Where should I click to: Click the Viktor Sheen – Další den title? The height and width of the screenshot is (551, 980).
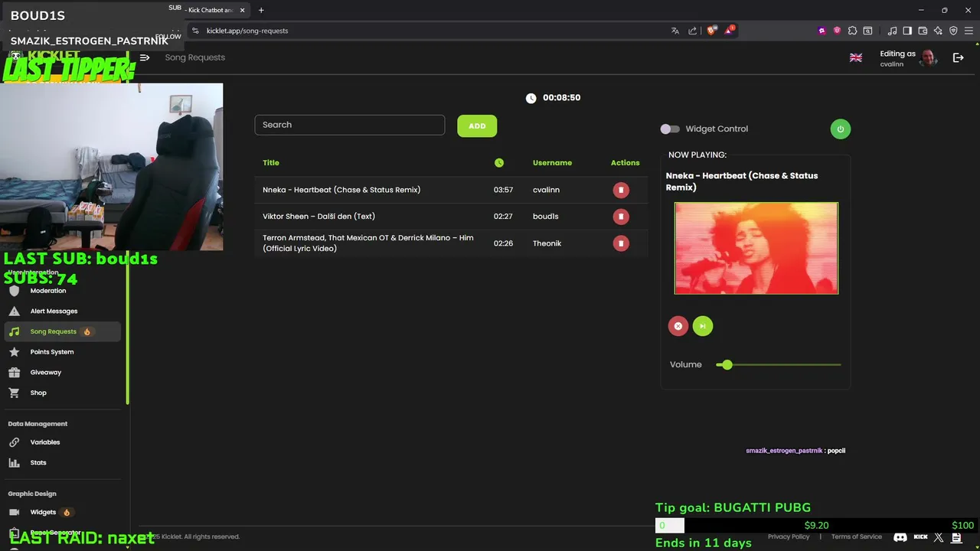tap(318, 217)
